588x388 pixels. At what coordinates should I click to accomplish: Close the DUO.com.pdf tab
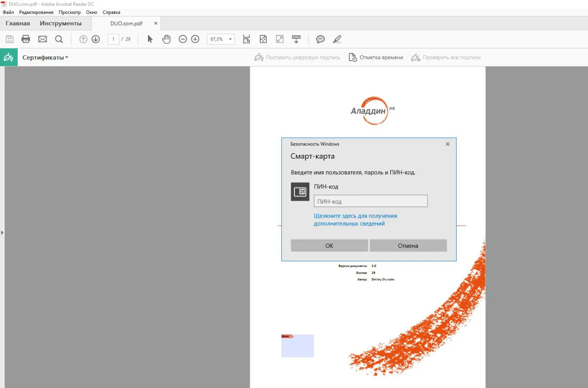tap(156, 24)
